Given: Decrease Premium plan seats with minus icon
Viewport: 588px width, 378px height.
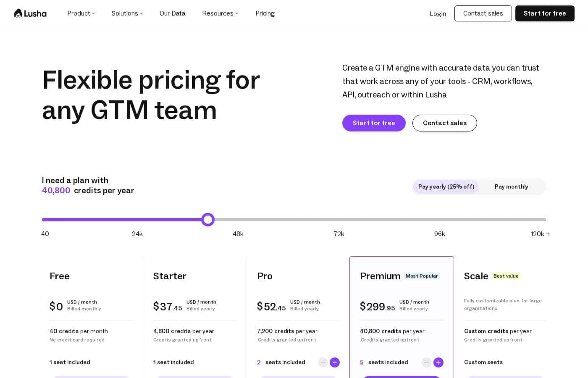Looking at the screenshot, I should coord(427,362).
